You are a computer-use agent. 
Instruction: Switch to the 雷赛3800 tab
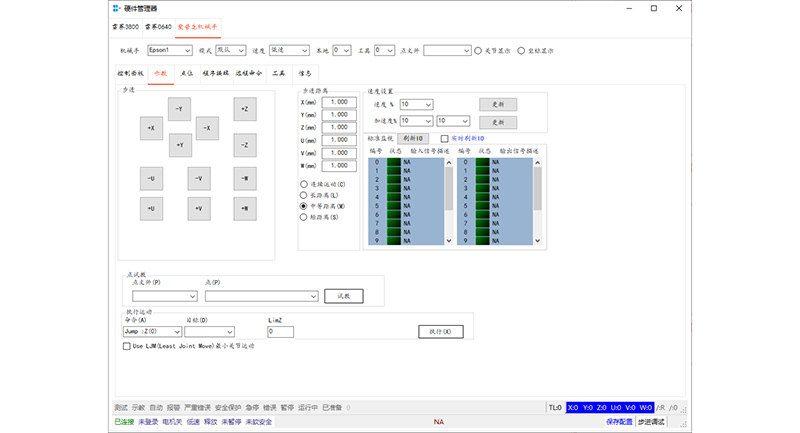pos(126,27)
